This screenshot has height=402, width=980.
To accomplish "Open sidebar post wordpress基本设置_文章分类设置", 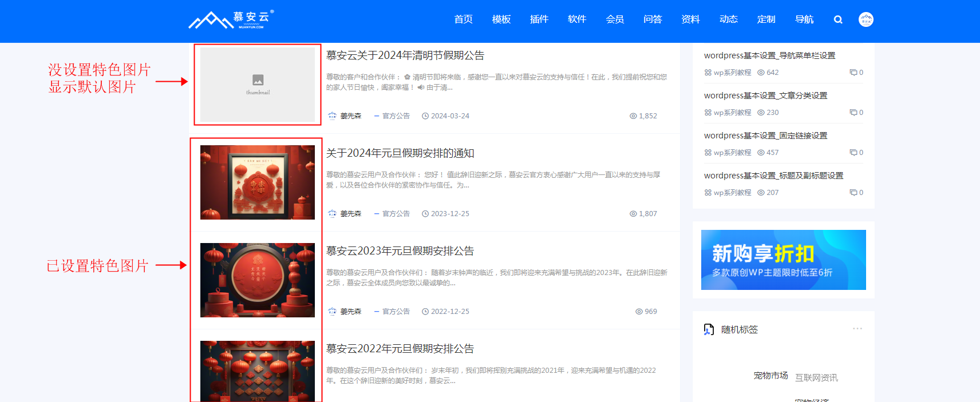I will pos(765,95).
